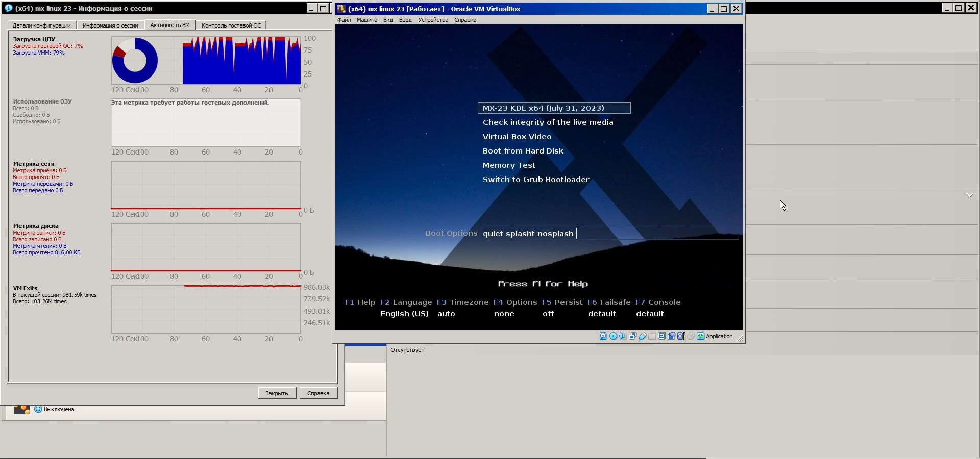Click the USB devices status icon
This screenshot has height=459, width=980.
click(643, 336)
